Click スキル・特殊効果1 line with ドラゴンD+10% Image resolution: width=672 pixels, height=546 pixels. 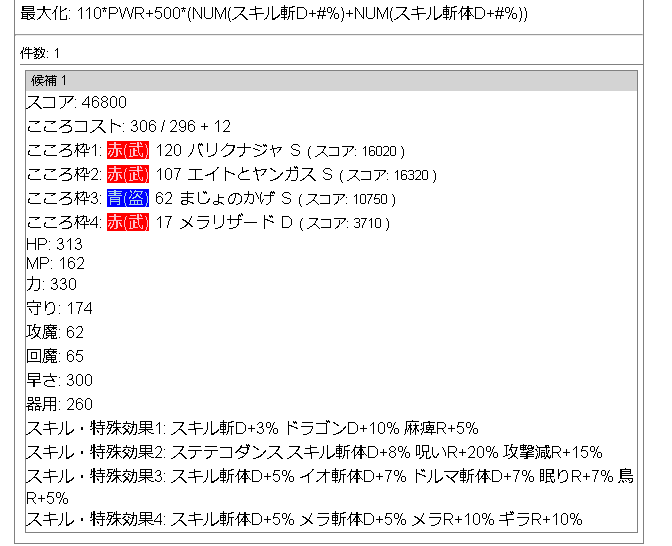coord(252,428)
